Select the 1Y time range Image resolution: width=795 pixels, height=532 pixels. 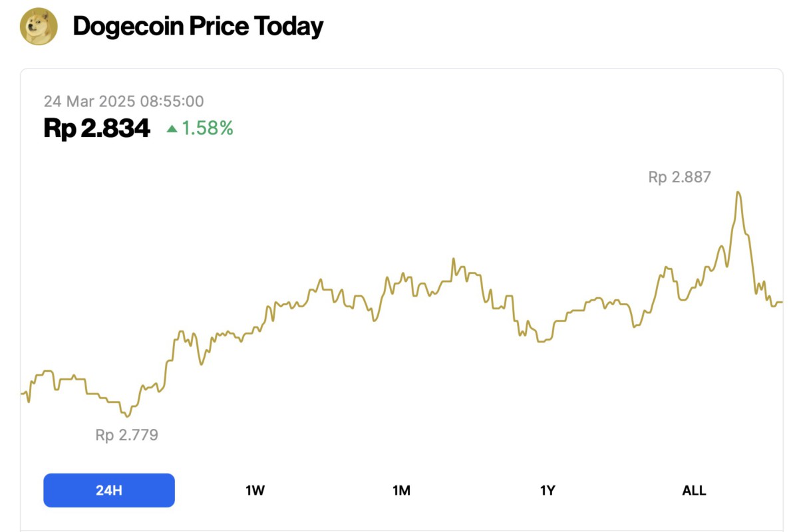548,490
